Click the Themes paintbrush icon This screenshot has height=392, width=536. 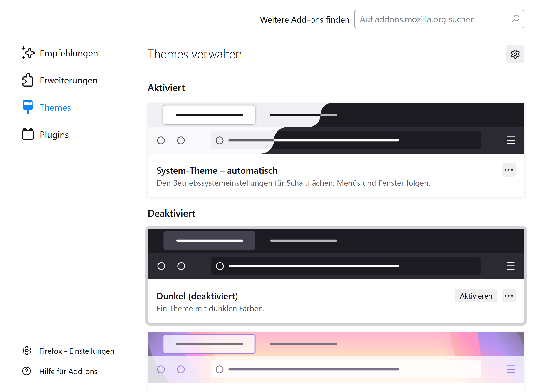pos(28,107)
